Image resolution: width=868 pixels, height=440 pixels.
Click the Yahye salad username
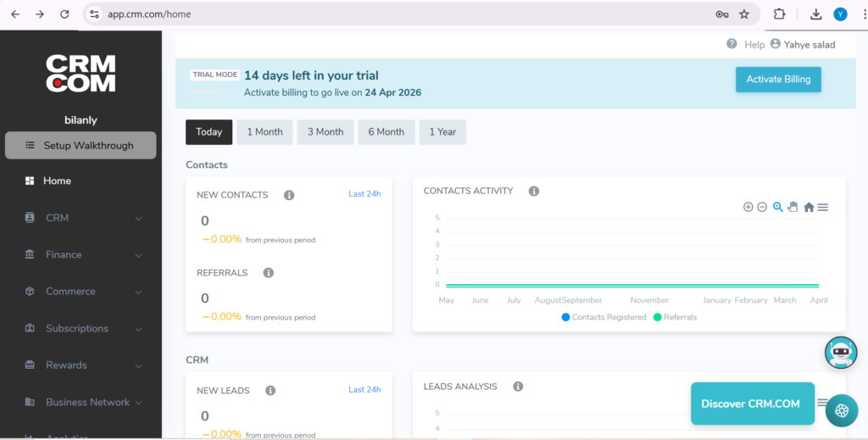810,45
